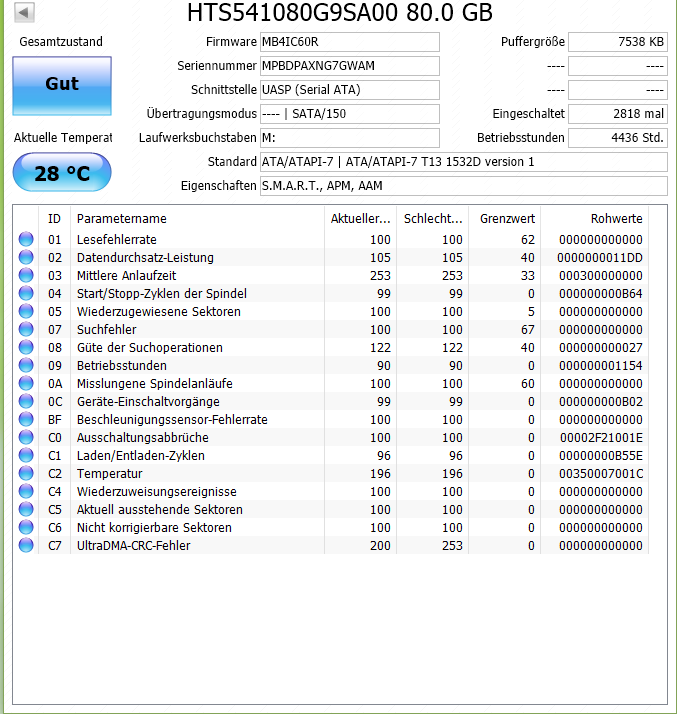
Task: Click raw value 00350007001C
Action: (x=601, y=474)
